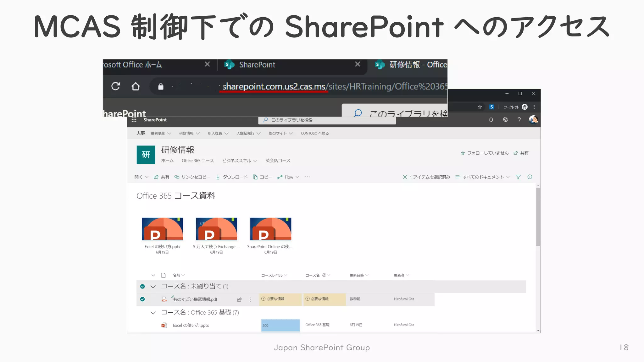The image size is (644, 362).
Task: Deselect the 未割り当て group checkmark
Action: [x=142, y=286]
